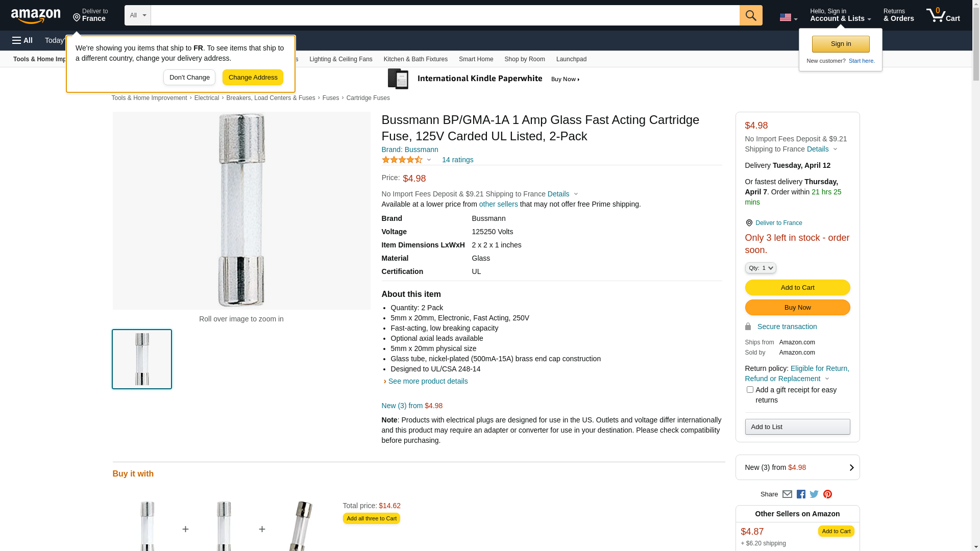980x551 pixels.
Task: Share product on Twitter icon
Action: pyautogui.click(x=814, y=494)
